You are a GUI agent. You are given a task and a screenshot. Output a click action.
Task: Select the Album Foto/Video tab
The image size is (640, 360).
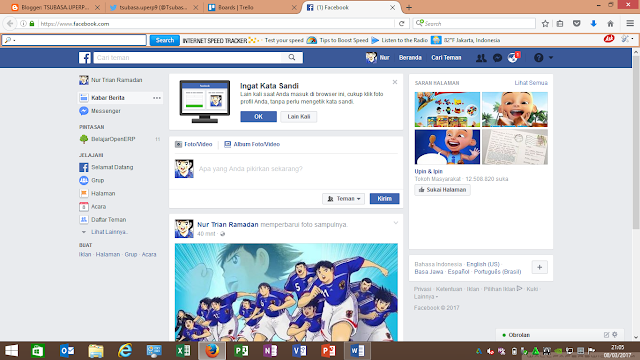coord(252,144)
